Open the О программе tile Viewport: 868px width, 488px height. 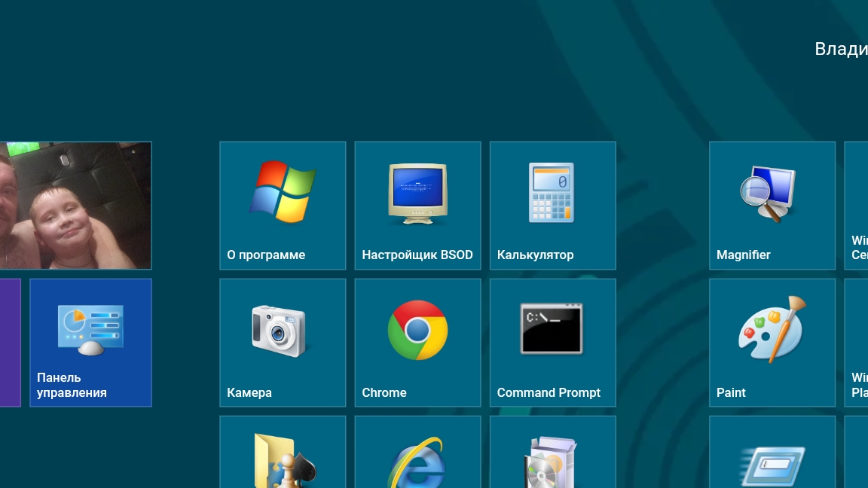click(283, 206)
